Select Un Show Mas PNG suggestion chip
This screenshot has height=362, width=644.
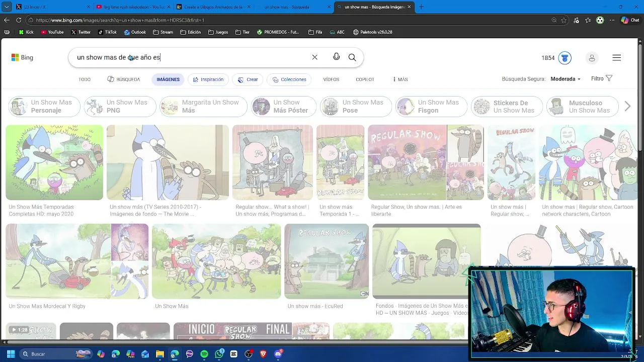(x=120, y=107)
